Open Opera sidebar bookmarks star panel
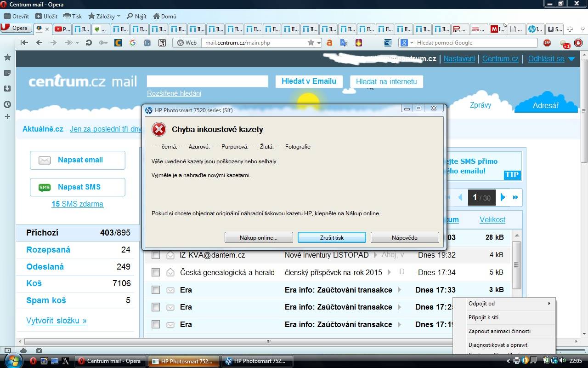588x368 pixels. (7, 57)
